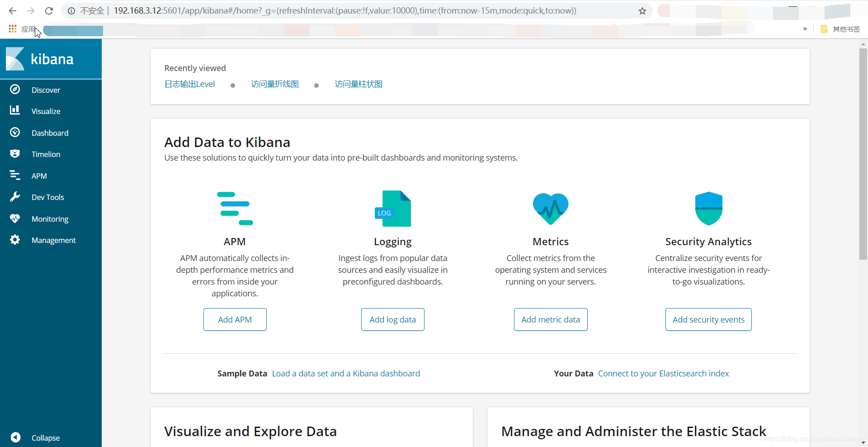The height and width of the screenshot is (447, 868).
Task: Click the Security Analytics card title
Action: click(708, 242)
